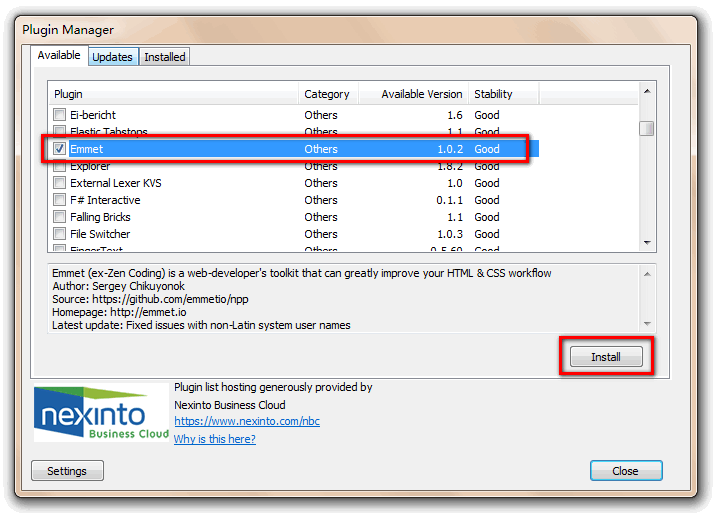
Task: Select the Emmet plugin row name
Action: click(87, 149)
